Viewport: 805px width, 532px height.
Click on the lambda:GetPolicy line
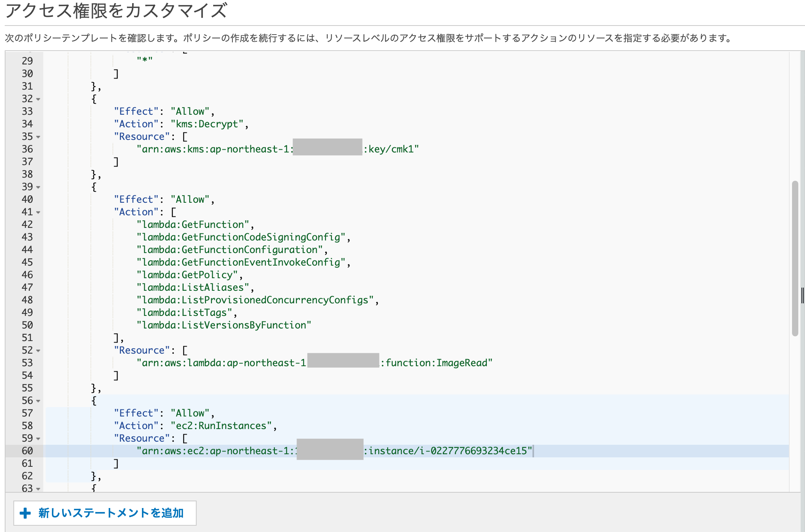[187, 275]
